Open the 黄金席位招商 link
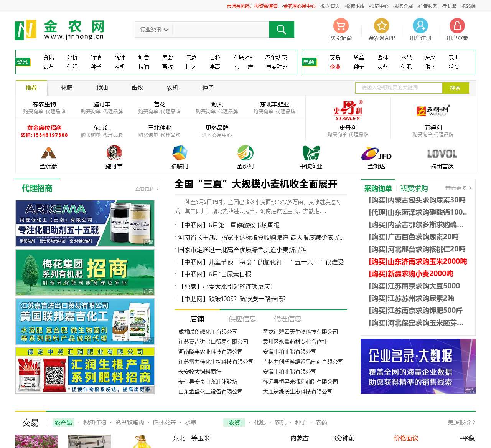This screenshot has width=491, height=448. [44, 128]
